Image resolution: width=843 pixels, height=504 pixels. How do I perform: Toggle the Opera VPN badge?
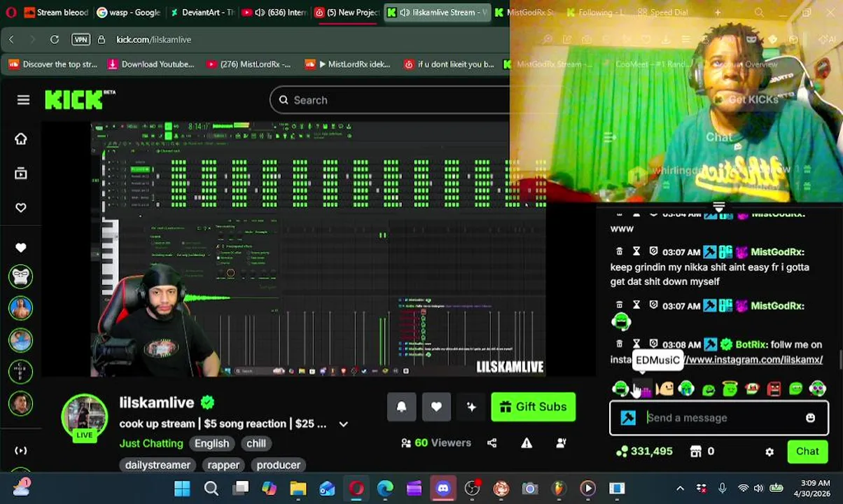(x=81, y=40)
